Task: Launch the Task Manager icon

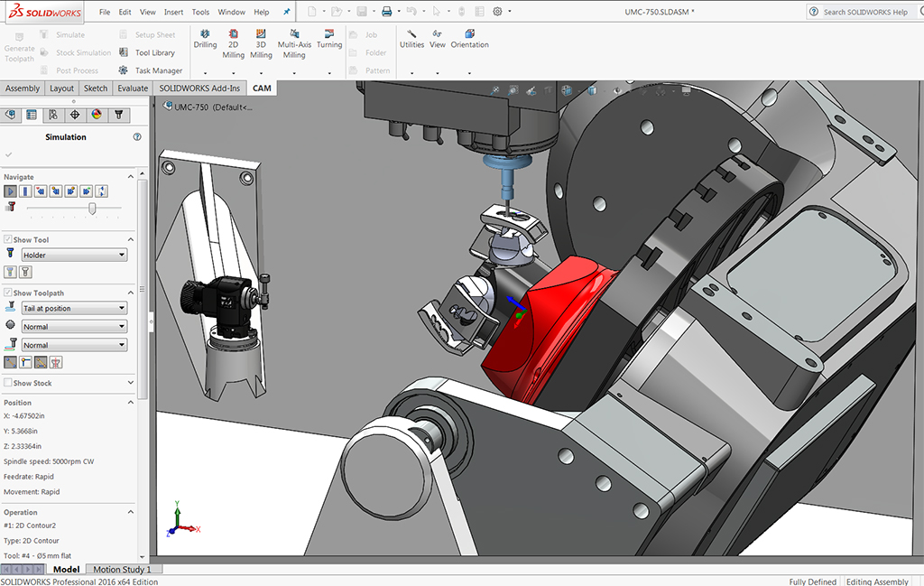Action: (x=154, y=70)
